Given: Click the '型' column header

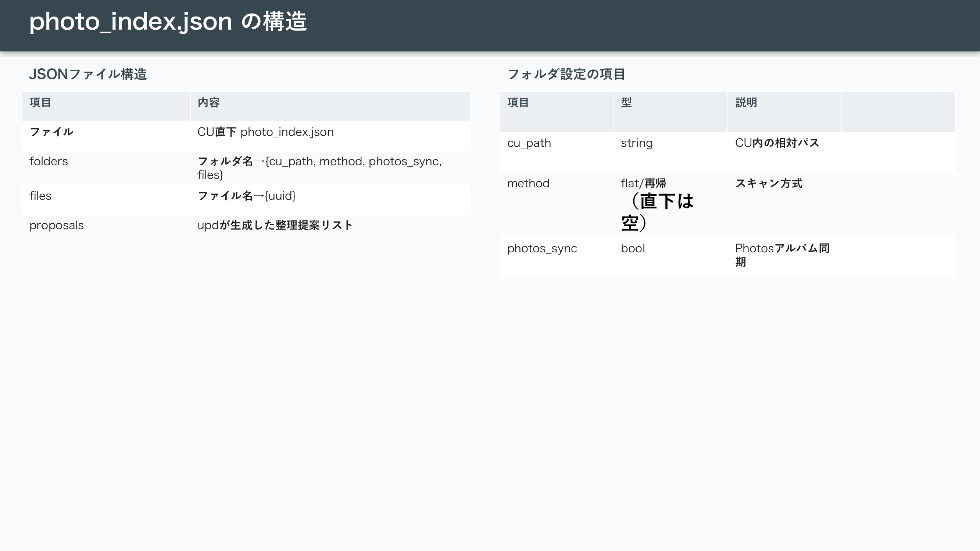Looking at the screenshot, I should tap(626, 103).
